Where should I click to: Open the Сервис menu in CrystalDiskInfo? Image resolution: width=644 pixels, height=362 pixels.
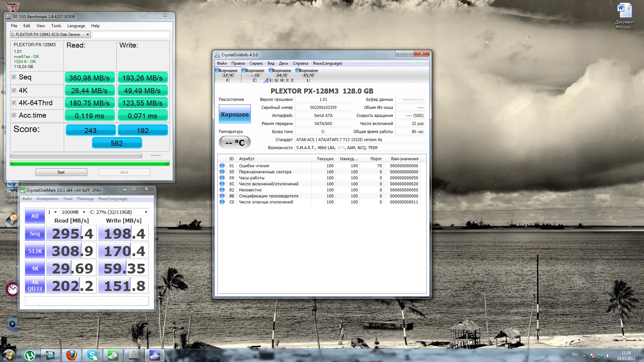click(256, 63)
